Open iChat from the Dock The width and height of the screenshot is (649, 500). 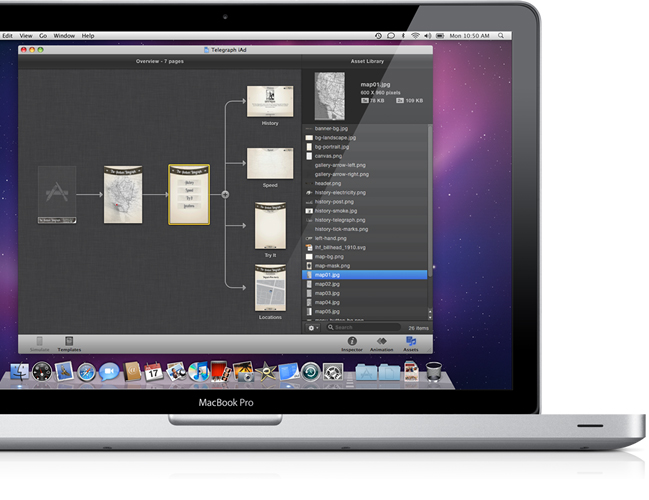[x=109, y=372]
